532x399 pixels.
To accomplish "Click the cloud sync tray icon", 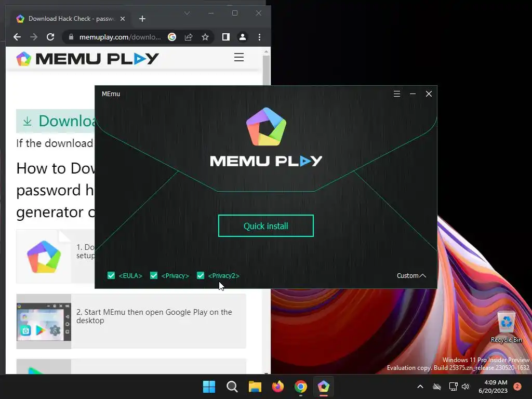I will 437,387.
